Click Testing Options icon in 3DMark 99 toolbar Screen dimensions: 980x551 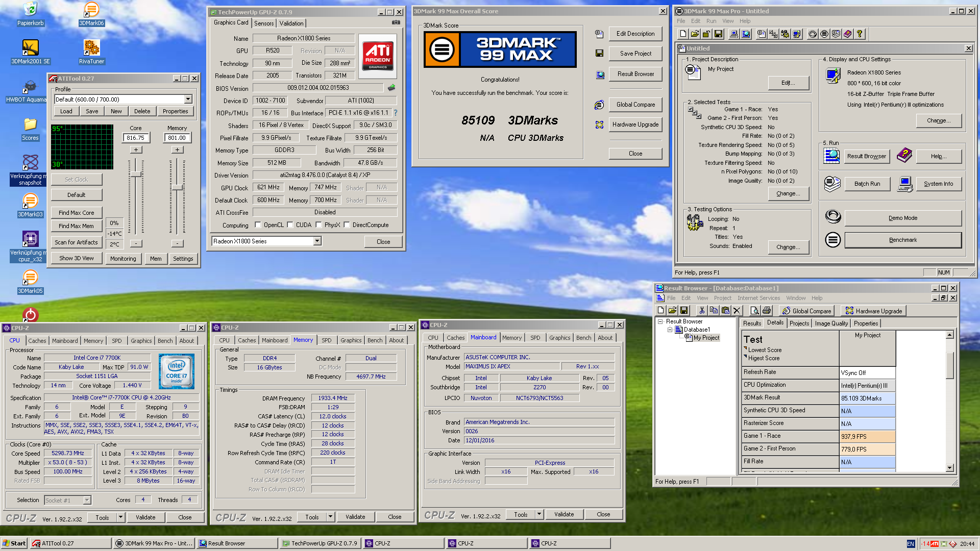pos(785,34)
